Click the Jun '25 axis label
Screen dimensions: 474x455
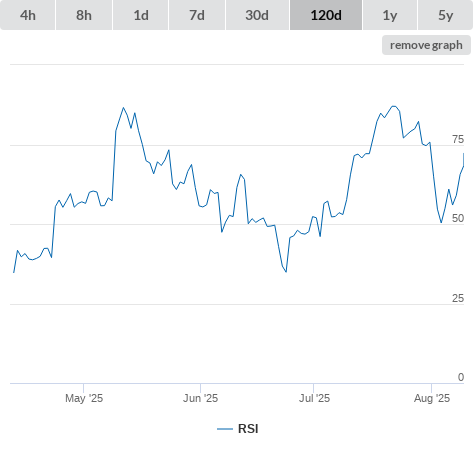200,398
